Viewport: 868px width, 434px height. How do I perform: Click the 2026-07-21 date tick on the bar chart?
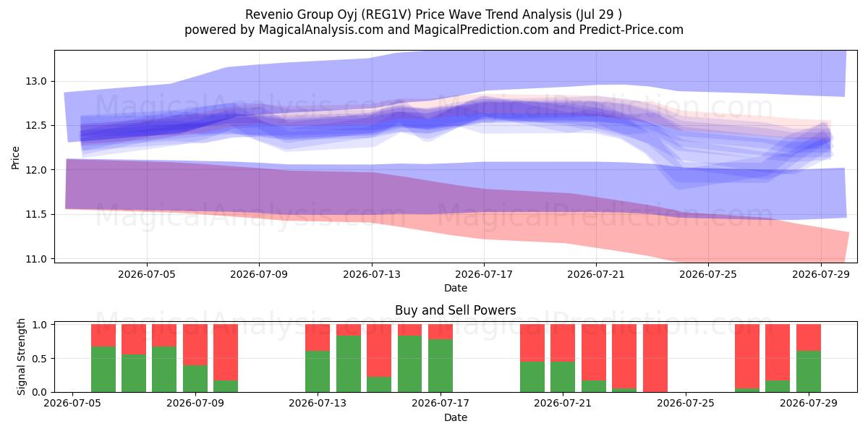562,404
